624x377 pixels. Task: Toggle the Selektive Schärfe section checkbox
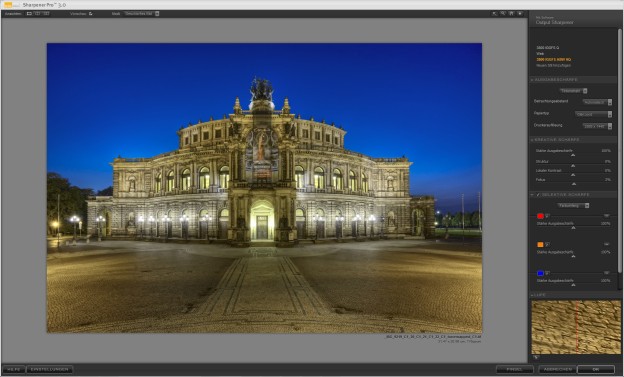pyautogui.click(x=538, y=195)
